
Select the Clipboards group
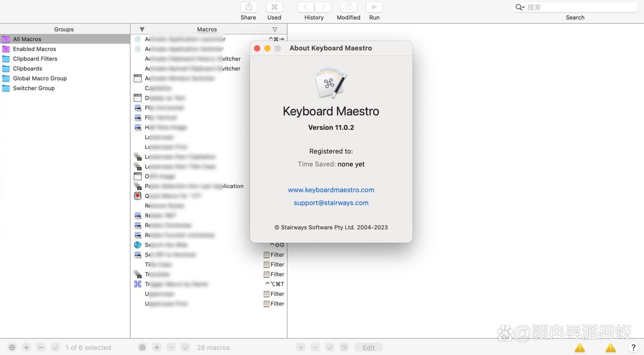[65, 68]
